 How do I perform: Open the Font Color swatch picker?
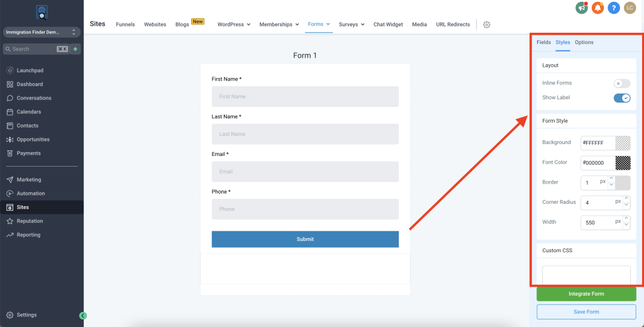[x=623, y=162]
